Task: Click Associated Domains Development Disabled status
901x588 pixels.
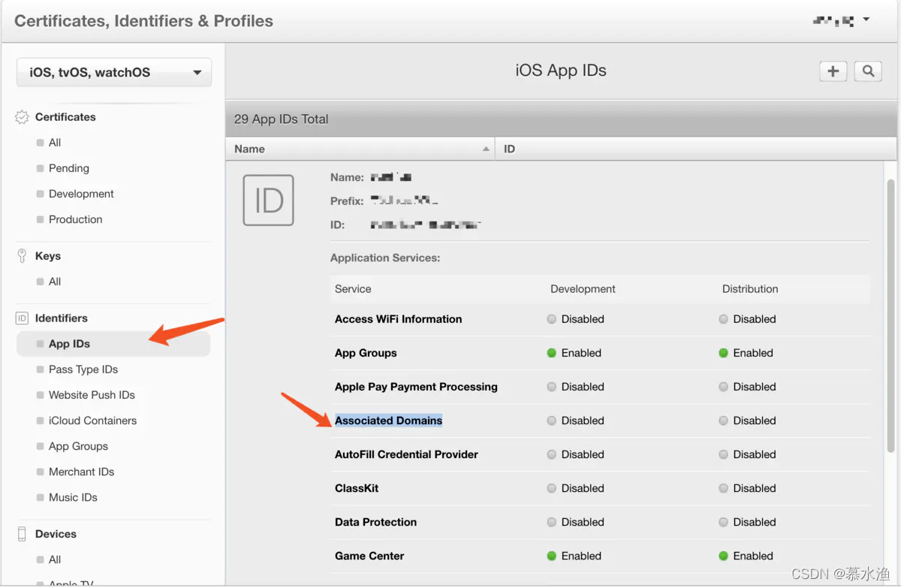Action: [x=575, y=421]
